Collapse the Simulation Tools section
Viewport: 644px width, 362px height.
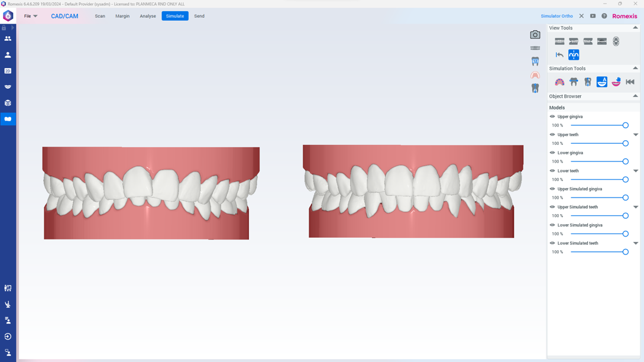(635, 68)
